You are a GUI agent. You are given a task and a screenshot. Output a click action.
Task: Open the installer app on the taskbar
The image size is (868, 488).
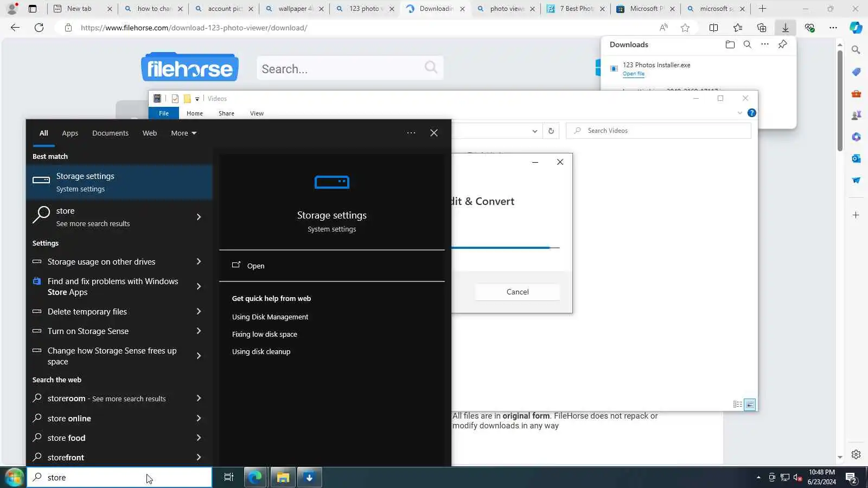pyautogui.click(x=309, y=477)
